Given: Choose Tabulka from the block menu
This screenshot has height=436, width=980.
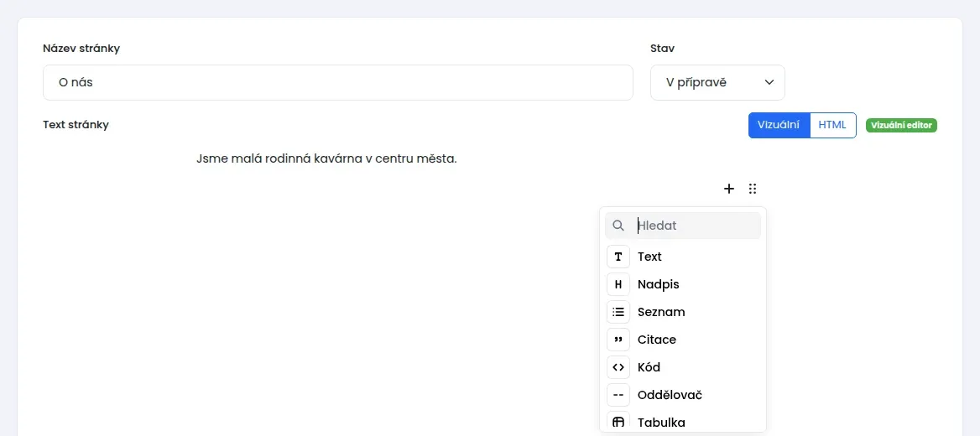Looking at the screenshot, I should [682, 422].
